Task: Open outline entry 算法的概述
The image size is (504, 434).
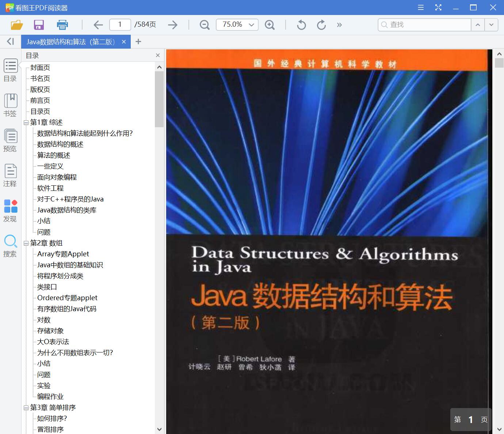Action: (54, 155)
